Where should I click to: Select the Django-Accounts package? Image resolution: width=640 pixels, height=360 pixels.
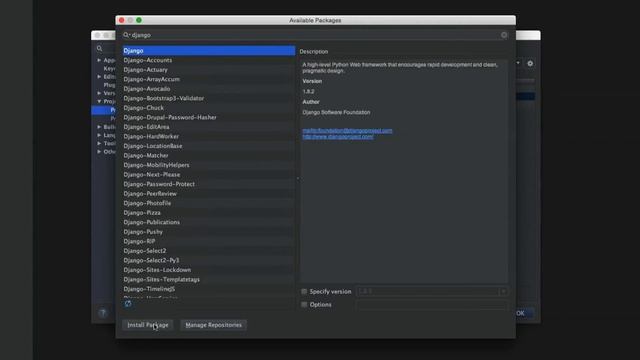tap(209, 60)
